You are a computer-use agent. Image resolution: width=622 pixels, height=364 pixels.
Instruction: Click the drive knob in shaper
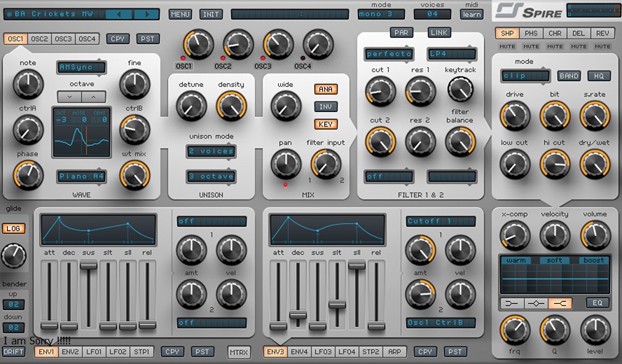coord(515,115)
